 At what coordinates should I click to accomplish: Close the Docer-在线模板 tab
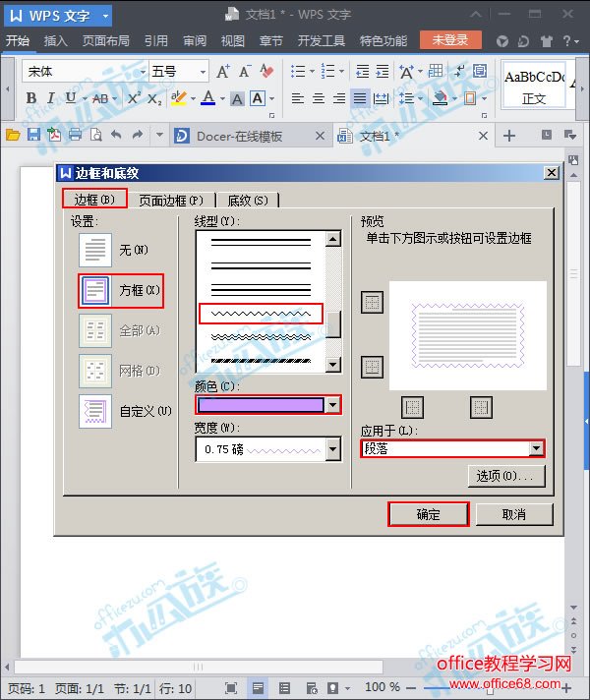coord(320,136)
